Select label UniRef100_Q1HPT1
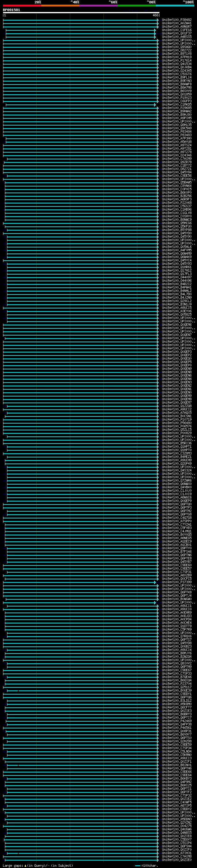Image resolution: width=197 pixels, height=868 pixels. [177, 447]
